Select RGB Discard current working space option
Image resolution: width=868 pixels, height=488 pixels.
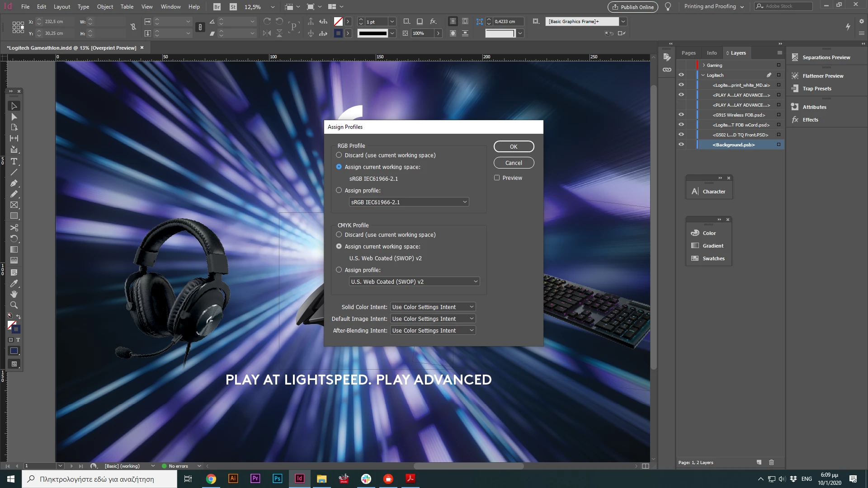click(x=339, y=155)
